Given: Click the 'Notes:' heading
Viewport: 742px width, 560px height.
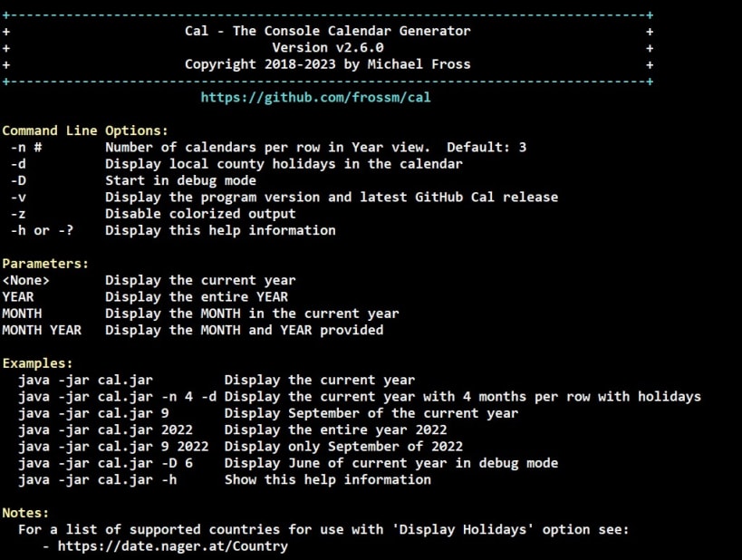Looking at the screenshot, I should pyautogui.click(x=25, y=513).
